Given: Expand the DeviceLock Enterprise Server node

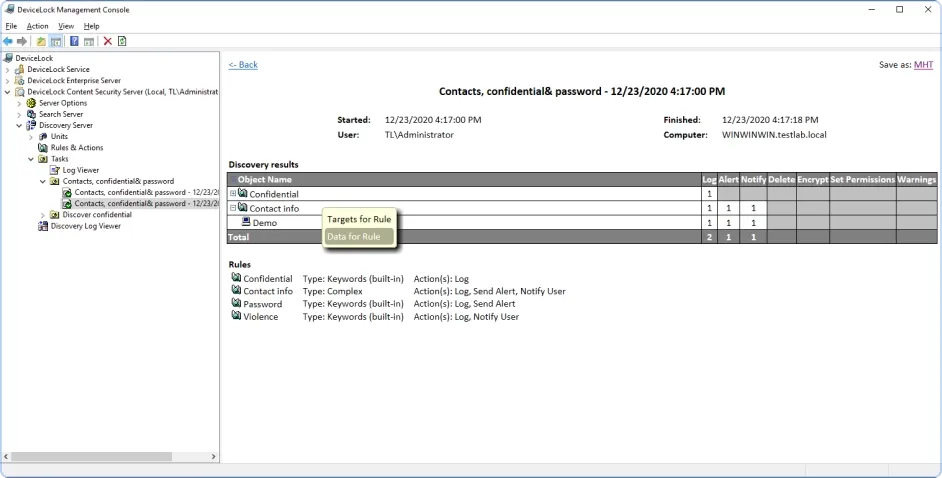Looking at the screenshot, I should click(x=8, y=80).
